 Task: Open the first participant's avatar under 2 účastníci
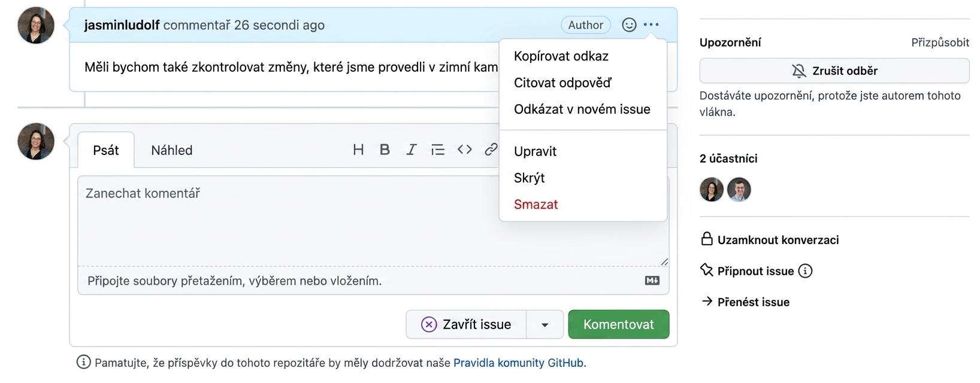pyautogui.click(x=712, y=190)
